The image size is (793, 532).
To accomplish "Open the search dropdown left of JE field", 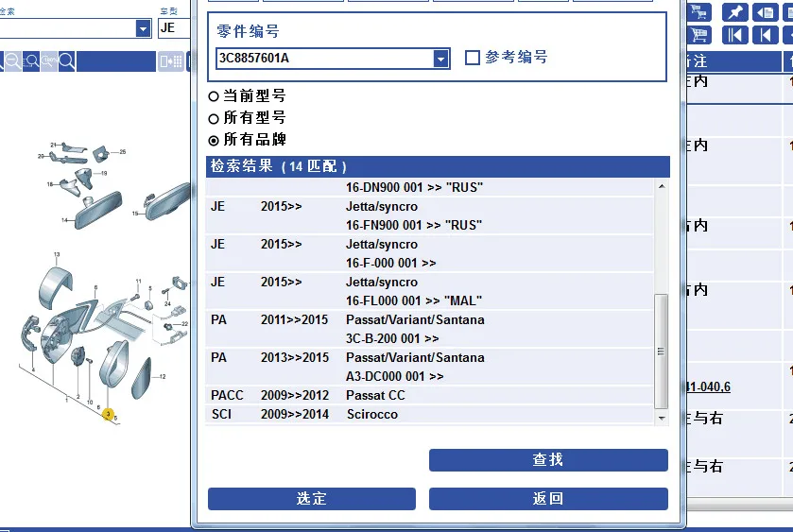I will (143, 28).
